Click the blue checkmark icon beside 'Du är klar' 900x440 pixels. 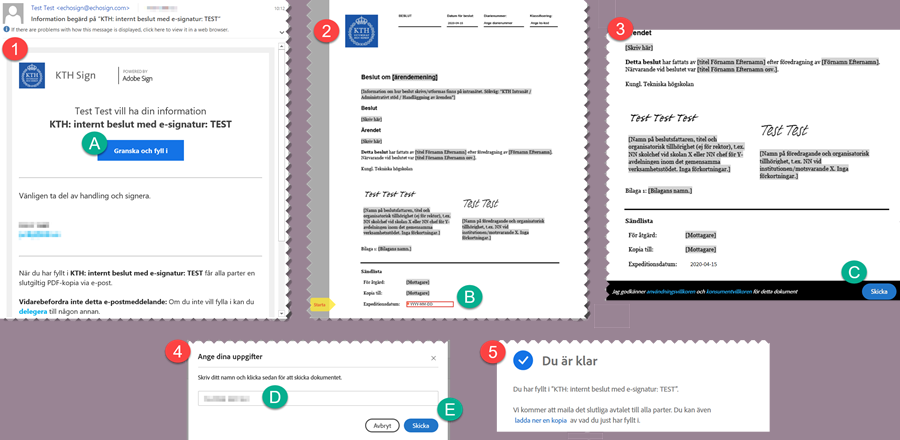522,359
